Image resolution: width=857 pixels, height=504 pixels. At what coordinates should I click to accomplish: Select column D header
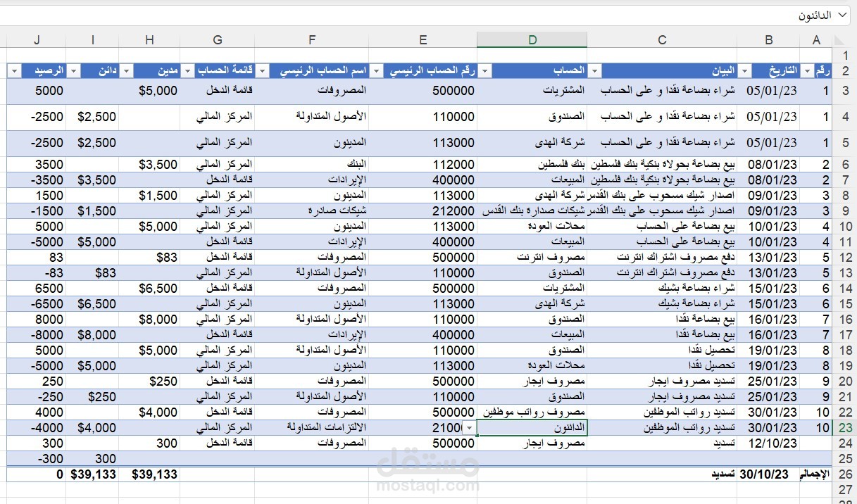click(x=532, y=40)
